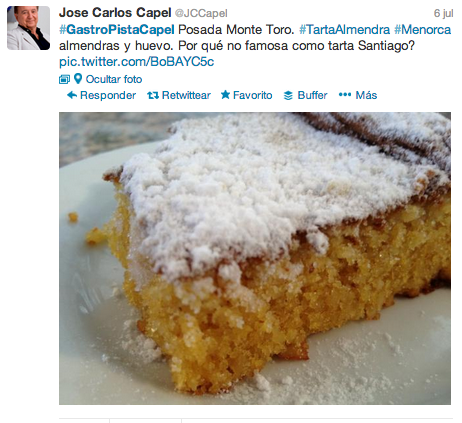Click the retweet arrows icon
The width and height of the screenshot is (462, 423).
coord(153,96)
